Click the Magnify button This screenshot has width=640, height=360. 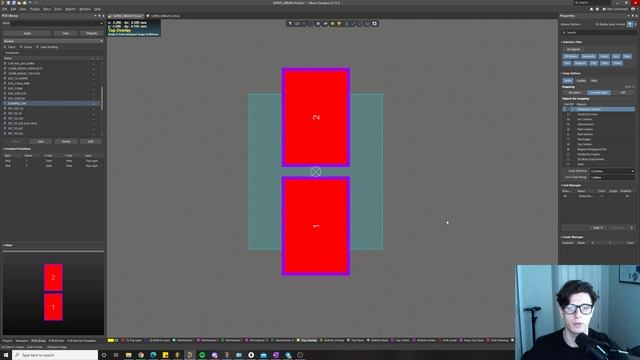(91, 33)
